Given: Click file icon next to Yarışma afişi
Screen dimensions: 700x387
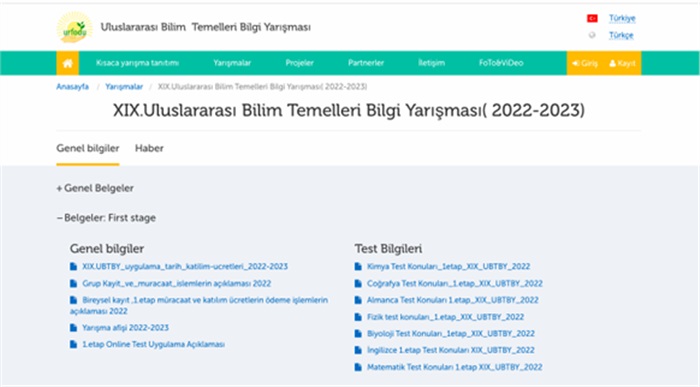Looking at the screenshot, I should (74, 328).
